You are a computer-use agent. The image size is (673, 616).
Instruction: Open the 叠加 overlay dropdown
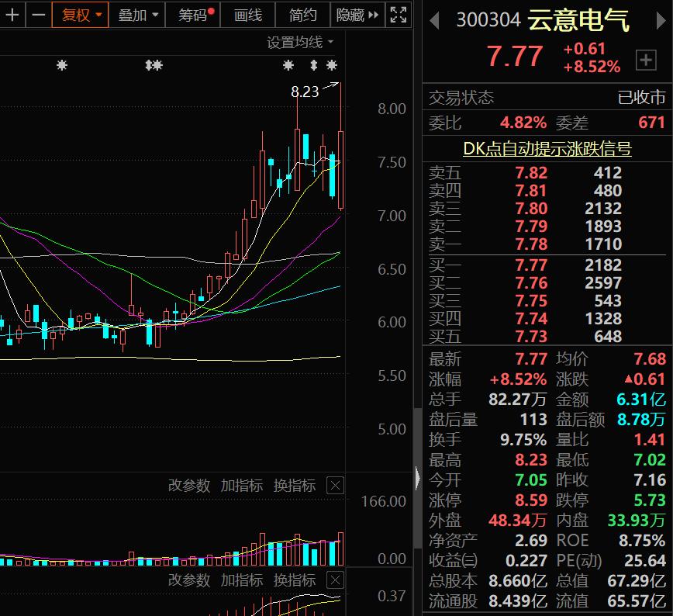[132, 15]
